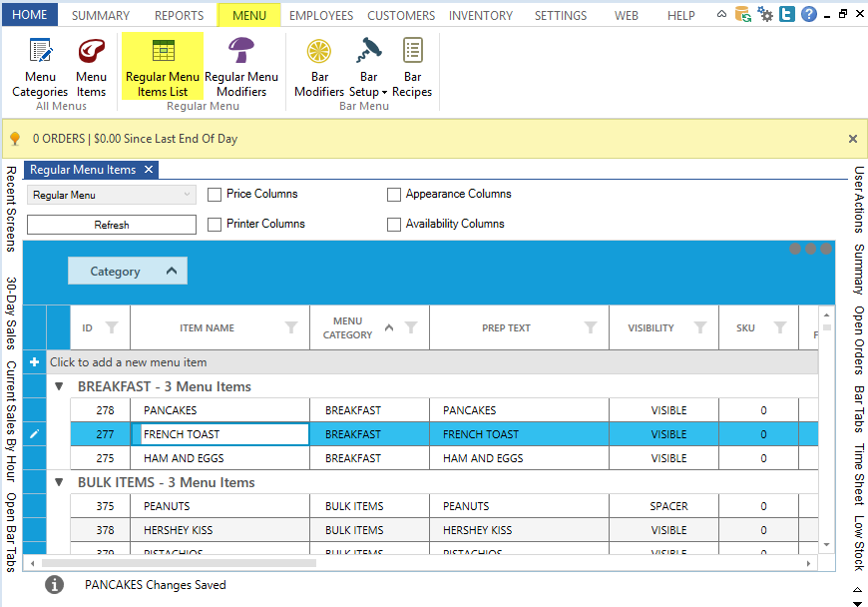Open the EMPLOYEES ribbon tab

pos(321,15)
